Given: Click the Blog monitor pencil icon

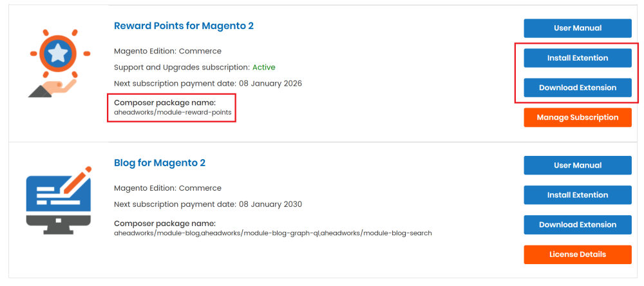Looking at the screenshot, I should point(59,200).
